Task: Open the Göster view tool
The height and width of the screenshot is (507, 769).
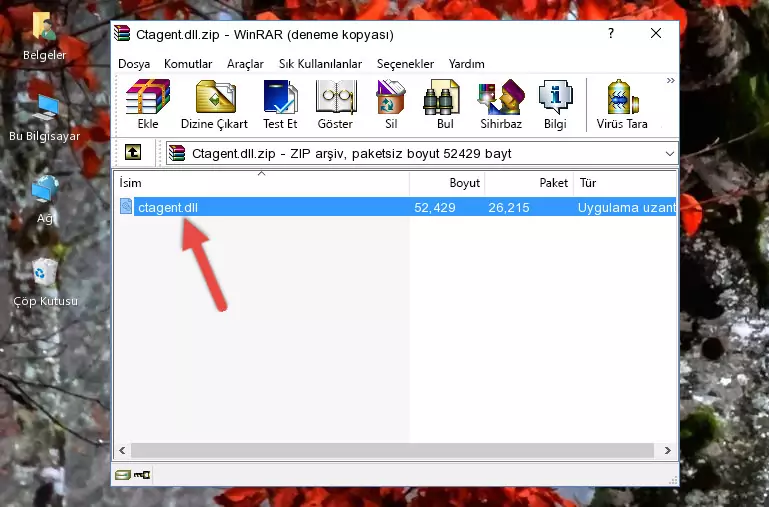Action: click(335, 104)
